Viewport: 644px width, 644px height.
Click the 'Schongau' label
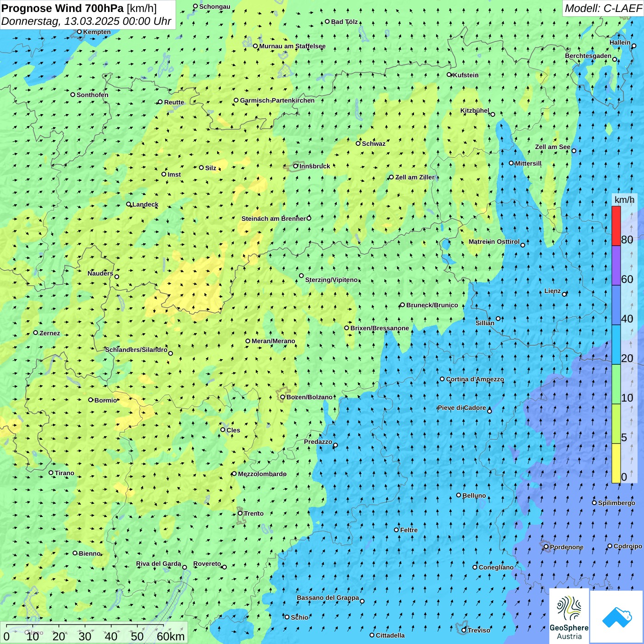click(215, 6)
